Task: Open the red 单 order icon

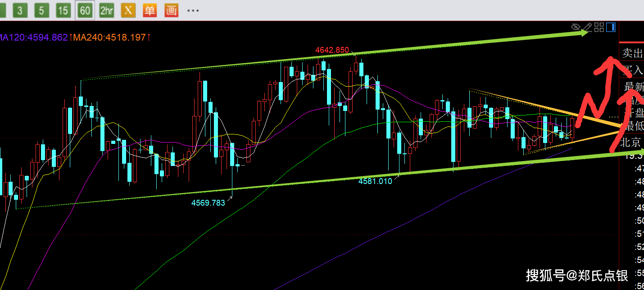Action: point(150,10)
